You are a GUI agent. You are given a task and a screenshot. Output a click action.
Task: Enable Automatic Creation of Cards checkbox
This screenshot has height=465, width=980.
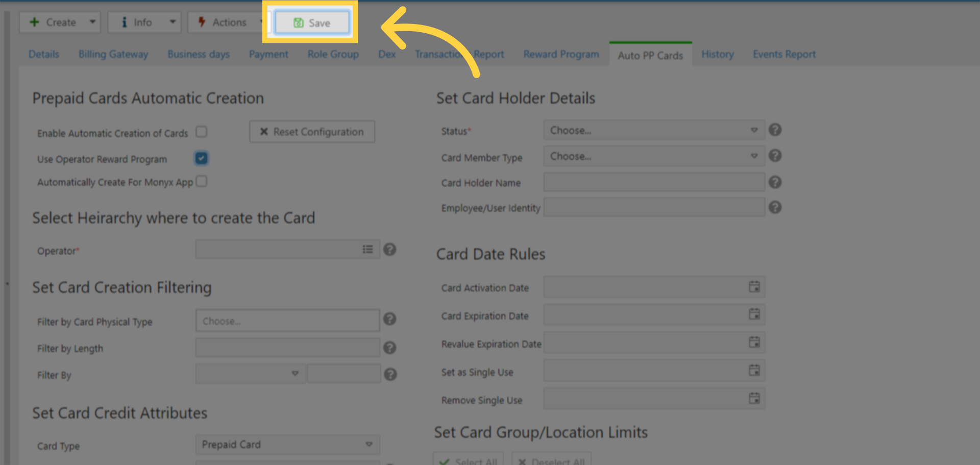[202, 132]
